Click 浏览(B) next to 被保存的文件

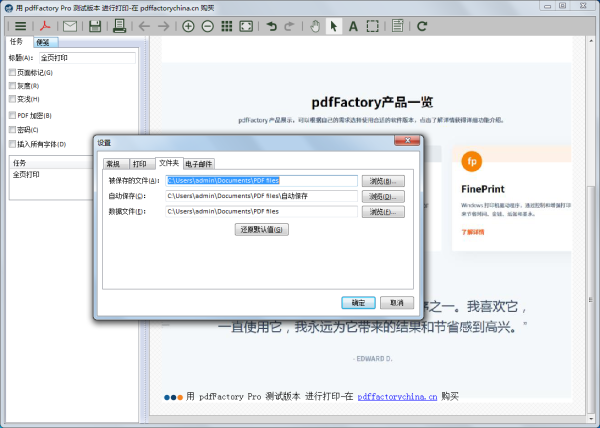tap(386, 181)
